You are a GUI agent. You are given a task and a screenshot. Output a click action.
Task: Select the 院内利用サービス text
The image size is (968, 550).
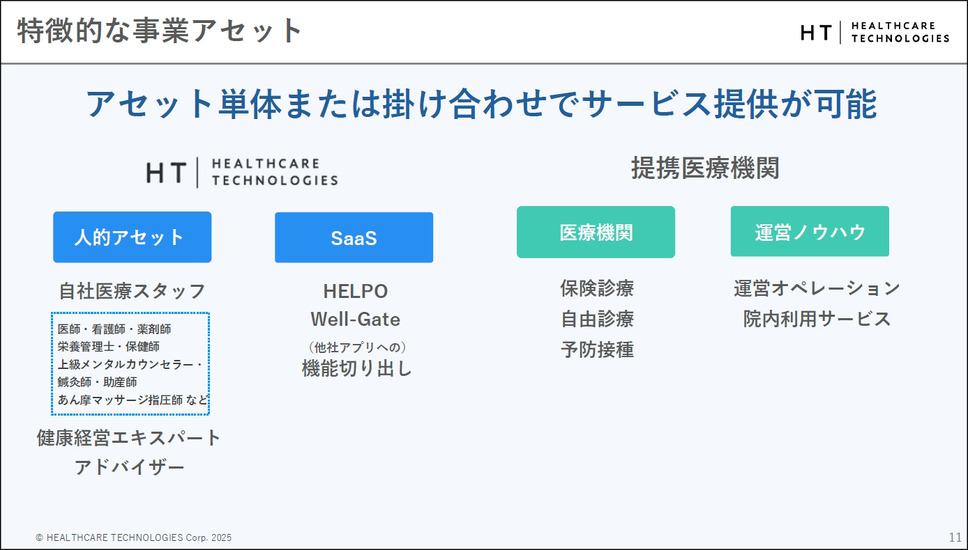coord(816,319)
